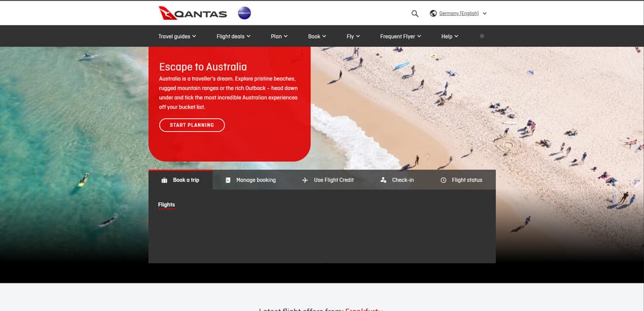Switch to the Use Flight Credit tab
Screen dimensions: 644x311
pos(328,179)
